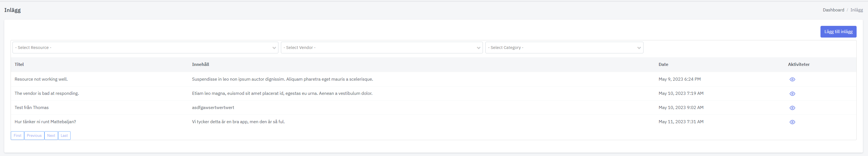This screenshot has height=156, width=868.
Task: Click the Select Vendor chevron arrow
Action: 478,48
